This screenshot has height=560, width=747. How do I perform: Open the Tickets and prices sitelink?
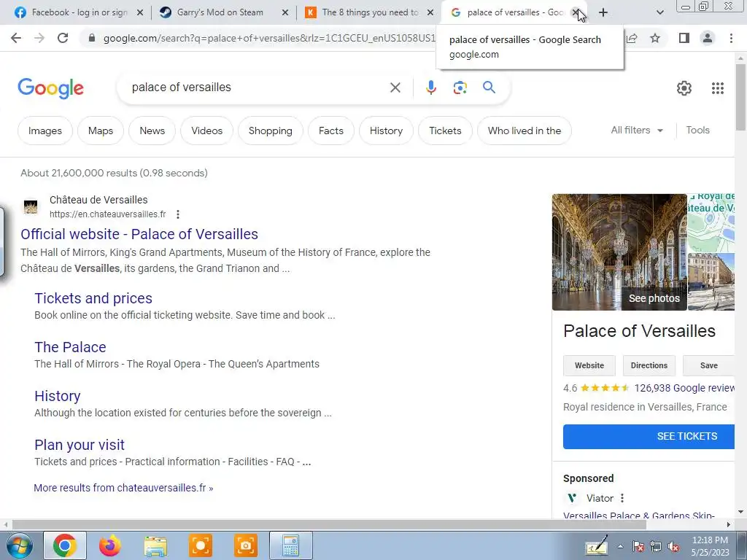(x=93, y=298)
